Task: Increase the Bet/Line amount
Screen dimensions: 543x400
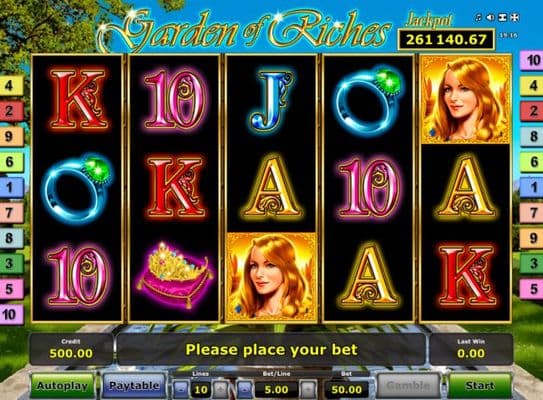Action: pyautogui.click(x=308, y=389)
